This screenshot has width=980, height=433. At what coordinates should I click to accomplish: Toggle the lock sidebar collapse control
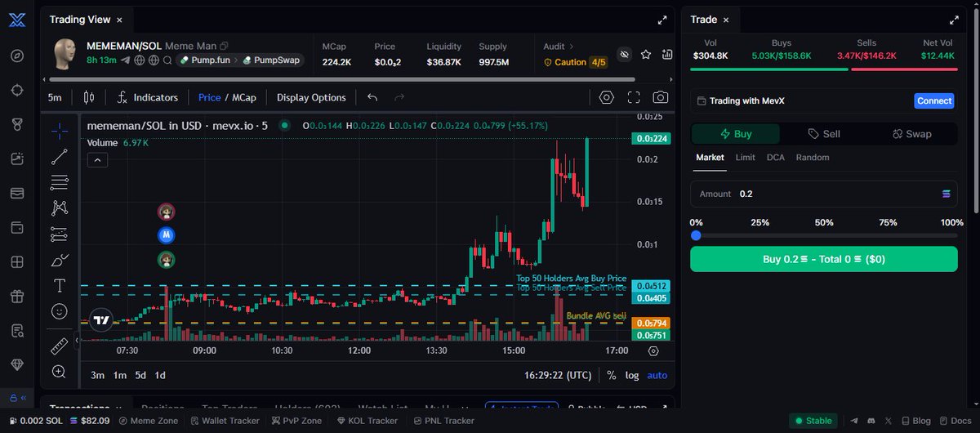[19, 399]
